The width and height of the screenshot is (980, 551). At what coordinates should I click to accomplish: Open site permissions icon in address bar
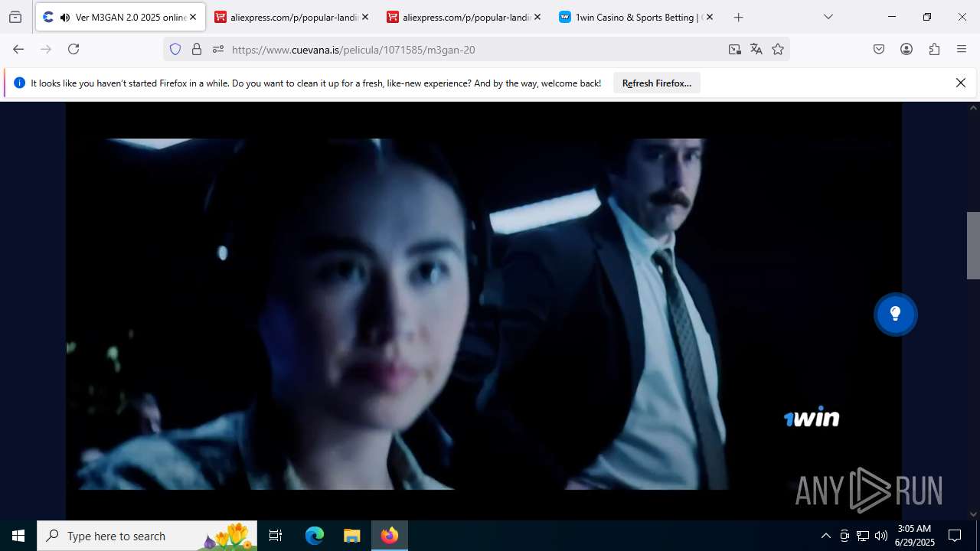(x=218, y=49)
